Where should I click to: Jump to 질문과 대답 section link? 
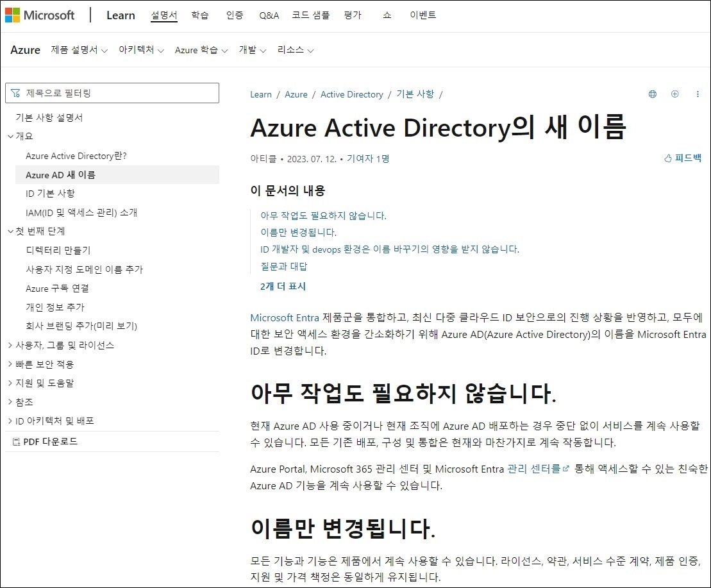pyautogui.click(x=283, y=267)
